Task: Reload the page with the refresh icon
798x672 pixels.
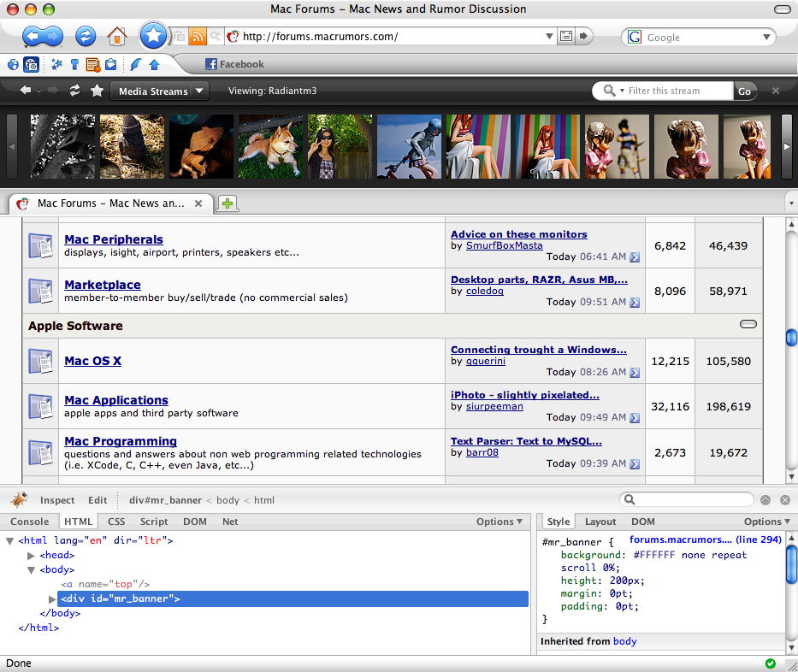Action: point(86,36)
